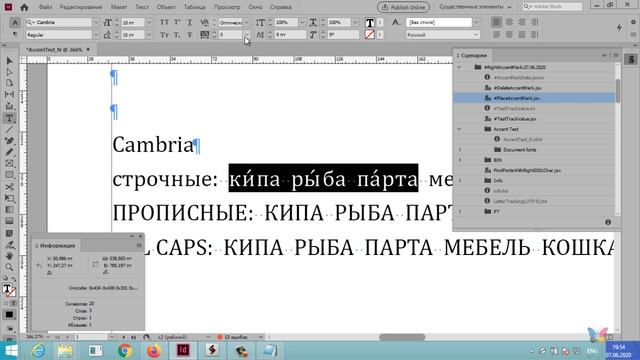Viewport: 640px width, 360px height.
Task: Open Firefox from the taskbar
Action: click(x=154, y=350)
